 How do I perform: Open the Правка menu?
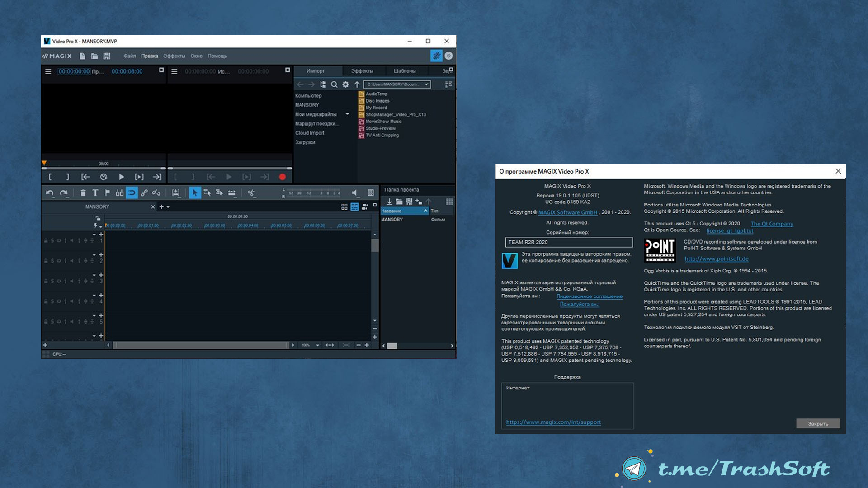click(149, 56)
